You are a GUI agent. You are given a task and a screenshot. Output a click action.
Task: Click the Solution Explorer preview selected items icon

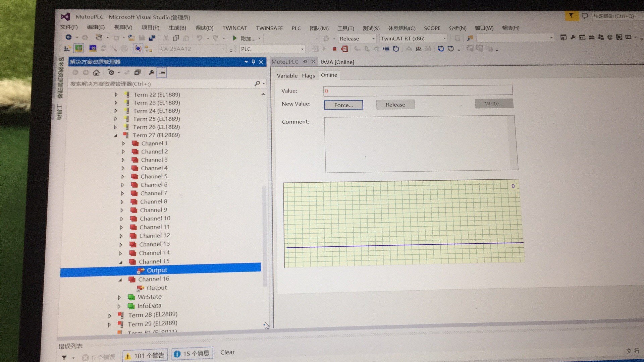point(162,72)
